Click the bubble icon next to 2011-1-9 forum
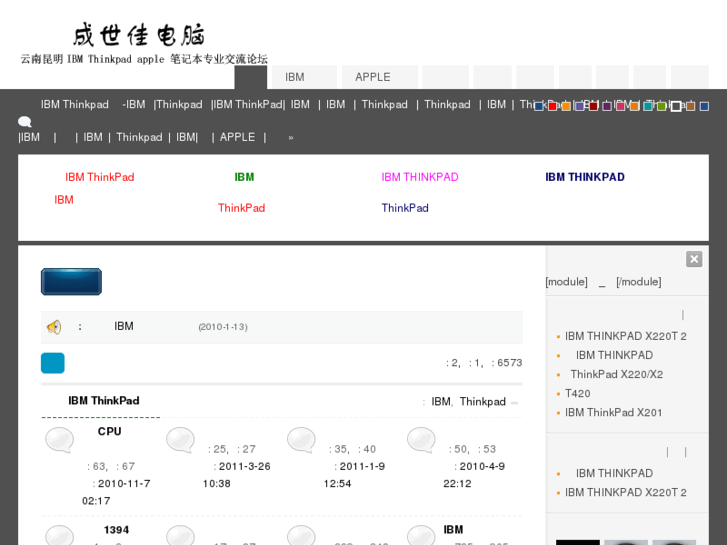 pyautogui.click(x=301, y=440)
